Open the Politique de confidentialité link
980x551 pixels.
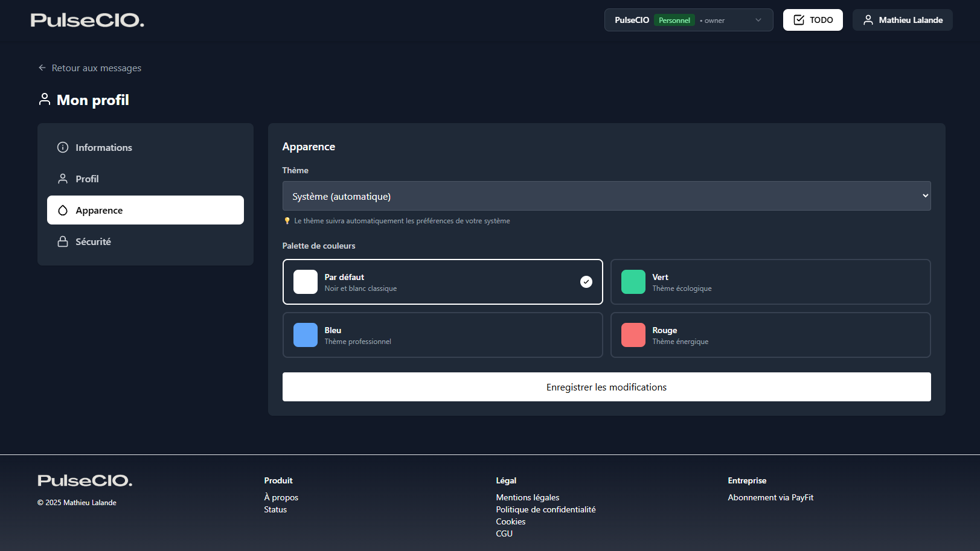pos(546,509)
